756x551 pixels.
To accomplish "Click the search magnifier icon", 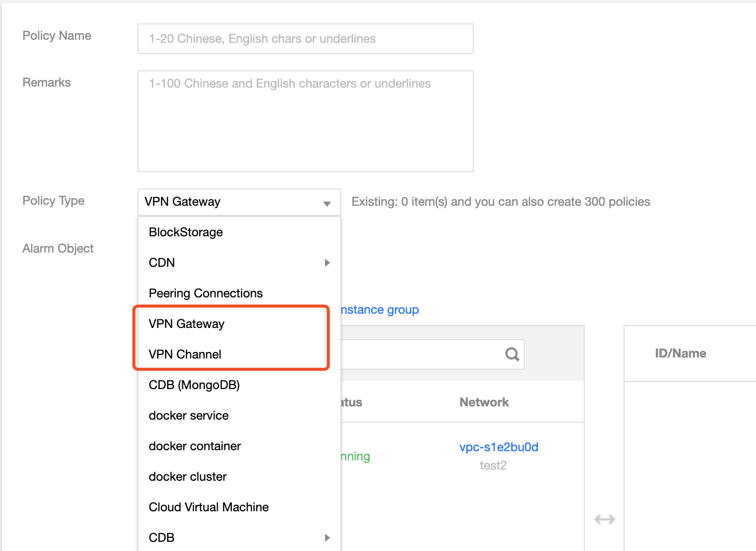I will (512, 354).
